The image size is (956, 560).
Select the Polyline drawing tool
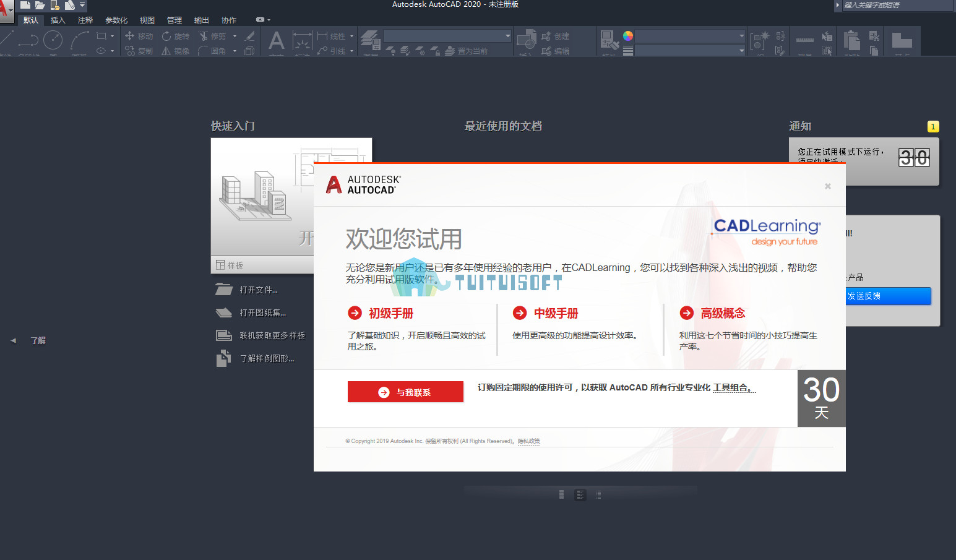coord(28,40)
